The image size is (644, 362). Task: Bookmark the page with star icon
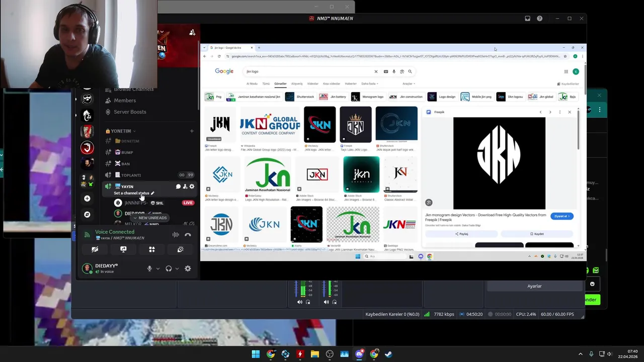click(x=565, y=56)
